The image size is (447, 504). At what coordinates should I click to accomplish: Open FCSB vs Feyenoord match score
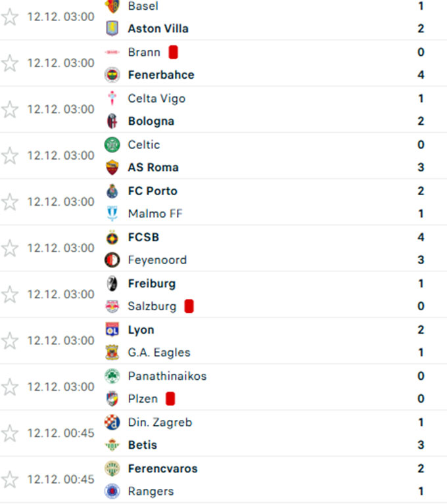421,248
